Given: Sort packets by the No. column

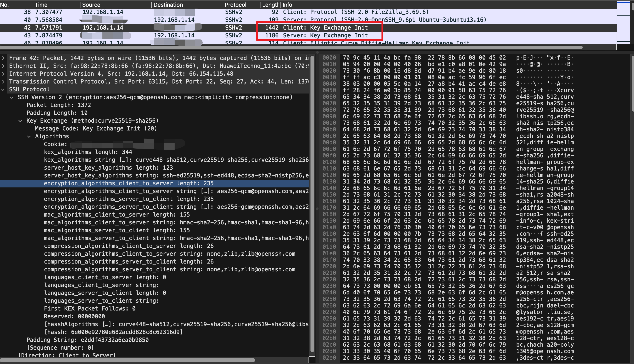Looking at the screenshot, I should (16, 5).
